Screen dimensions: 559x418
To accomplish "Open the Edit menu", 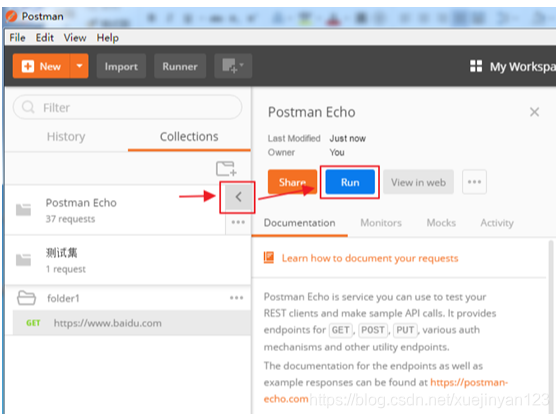I will 45,37.
